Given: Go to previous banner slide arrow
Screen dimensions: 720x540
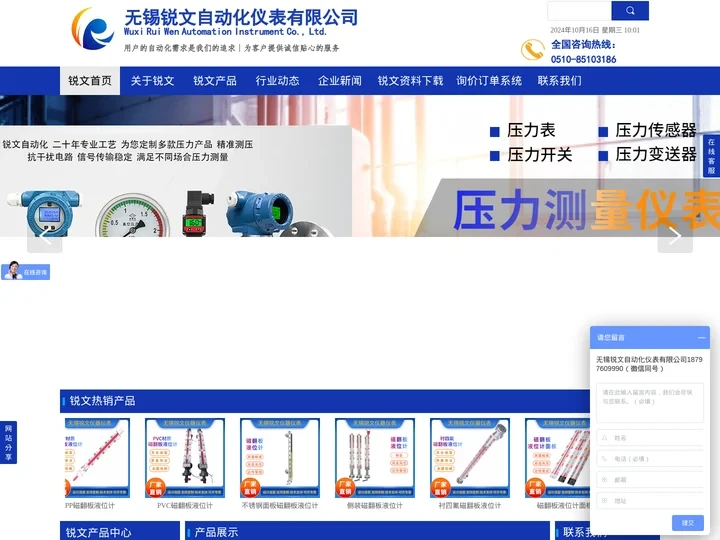Looking at the screenshot, I should pos(45,236).
